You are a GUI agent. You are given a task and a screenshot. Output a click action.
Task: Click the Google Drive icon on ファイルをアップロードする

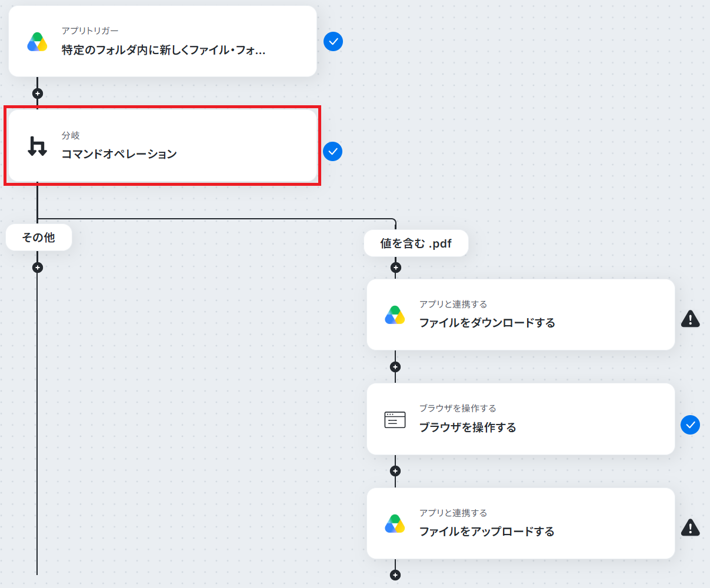[395, 524]
